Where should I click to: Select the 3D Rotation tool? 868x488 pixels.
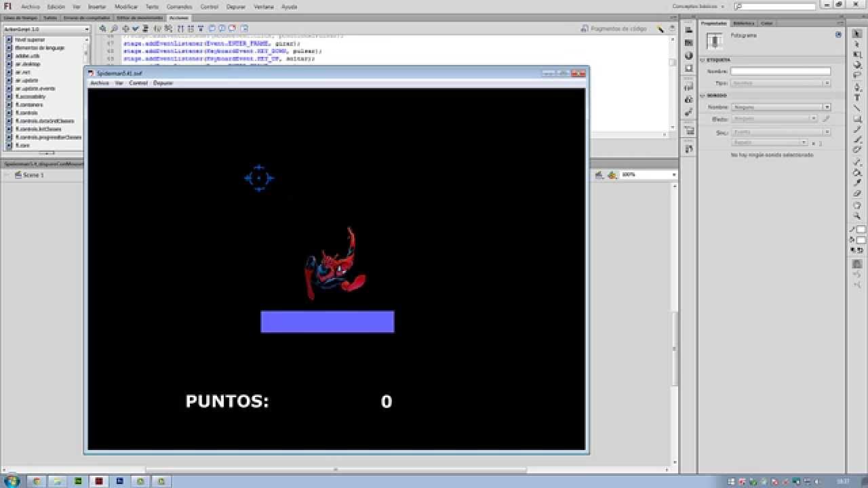pos(857,65)
